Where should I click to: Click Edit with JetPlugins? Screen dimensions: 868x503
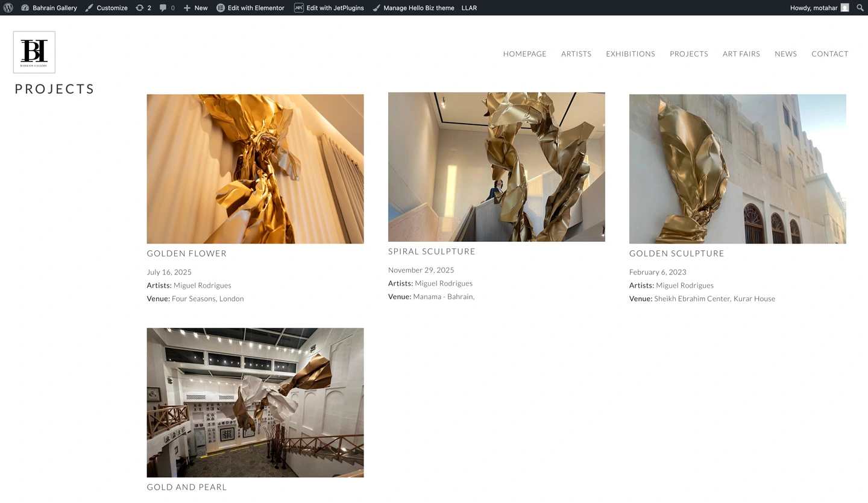[x=329, y=8]
